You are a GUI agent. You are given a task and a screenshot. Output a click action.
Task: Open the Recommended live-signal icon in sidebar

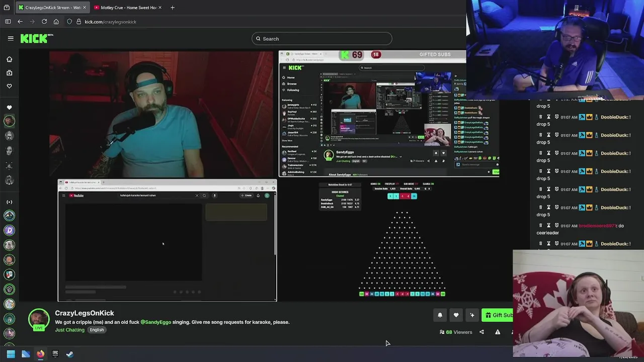[9, 202]
